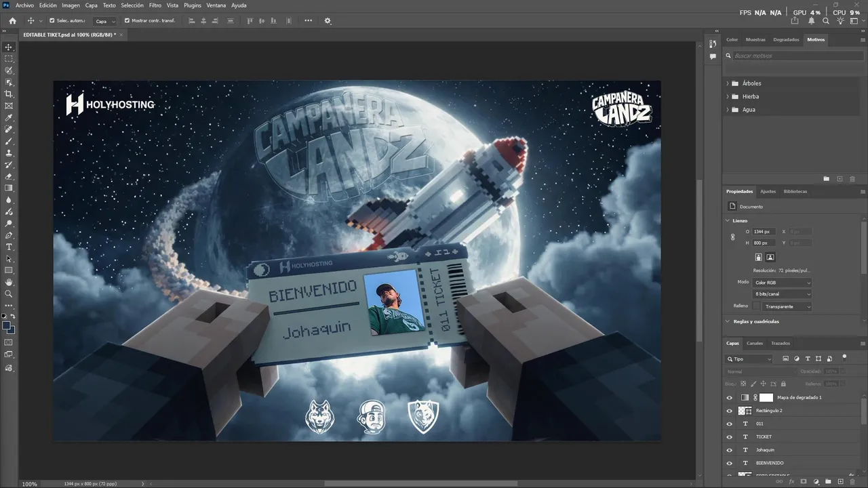Image resolution: width=868 pixels, height=488 pixels.
Task: Select the Move tool in toolbar
Action: [9, 47]
